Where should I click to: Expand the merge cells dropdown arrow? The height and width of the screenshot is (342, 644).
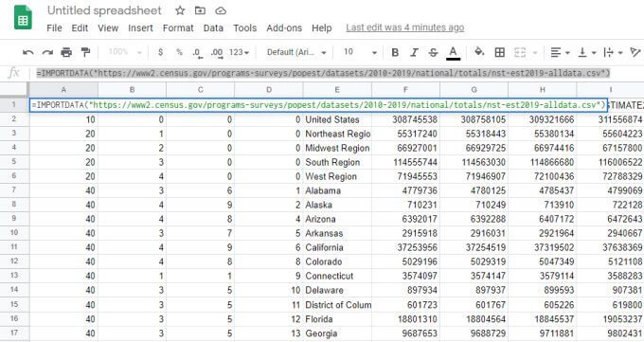[535, 53]
